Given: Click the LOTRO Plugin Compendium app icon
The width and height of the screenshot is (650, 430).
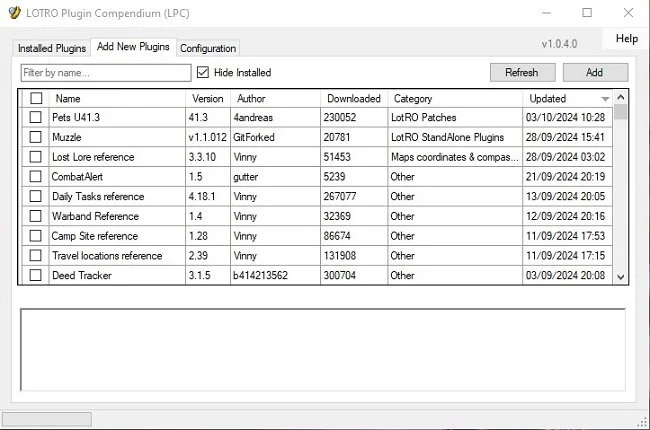Looking at the screenshot, I should [14, 12].
